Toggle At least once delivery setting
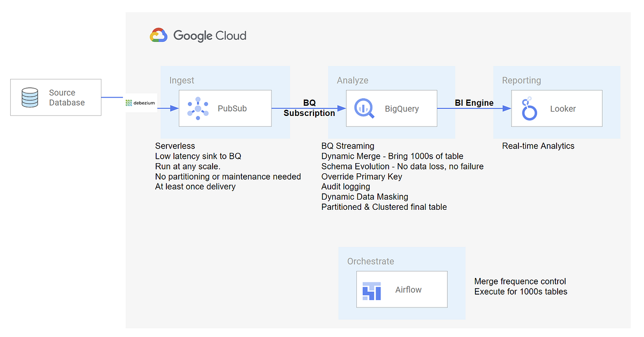Viewport: 644px width, 337px height. (196, 186)
